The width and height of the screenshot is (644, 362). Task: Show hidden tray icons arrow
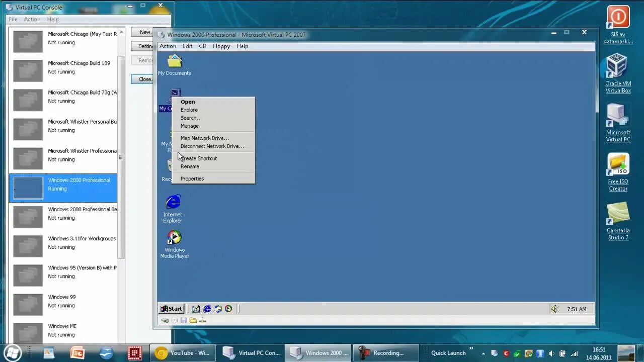pos(484,353)
